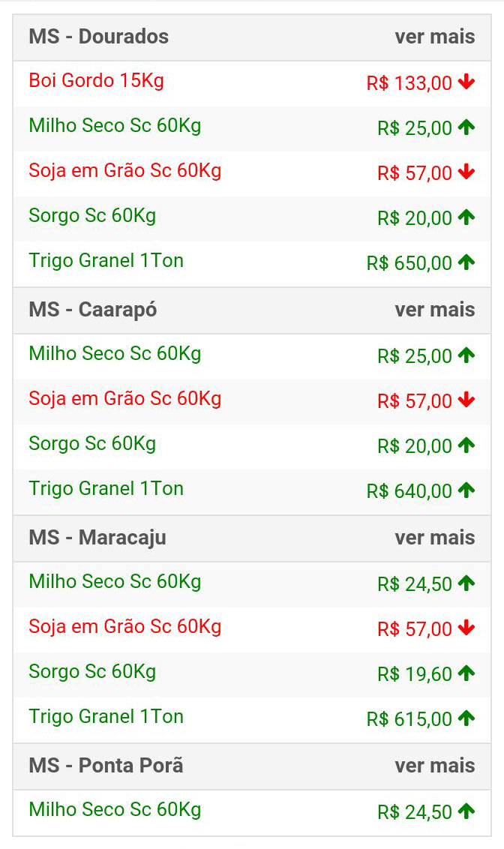504x849 pixels.
Task: Open ver mais for MS - Dourados
Action: point(435,37)
